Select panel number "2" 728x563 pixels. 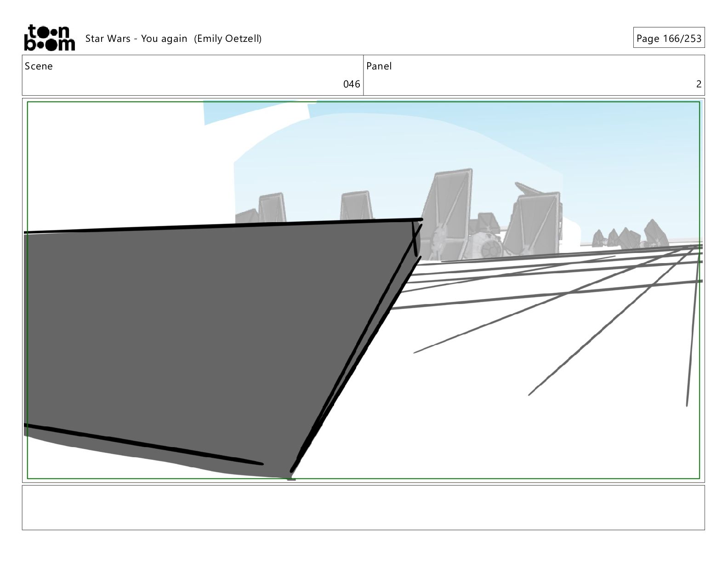pyautogui.click(x=699, y=84)
